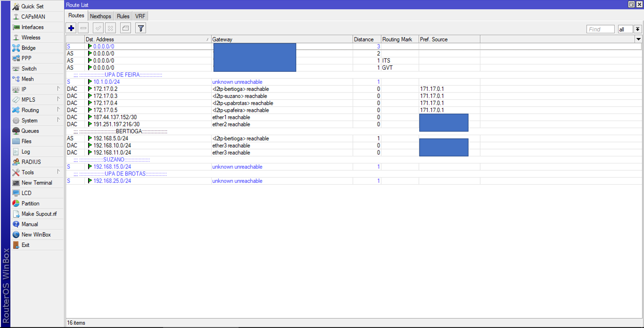Remove selected route with minus button

coord(83,28)
